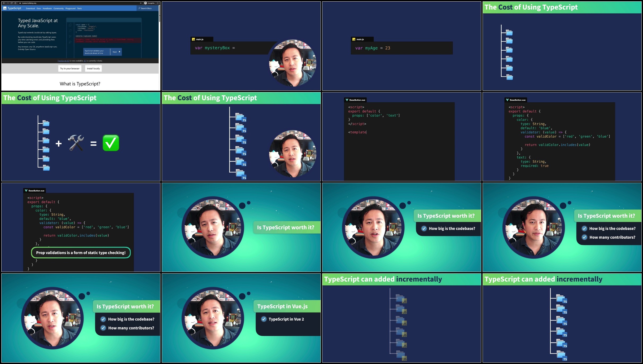Image resolution: width=643 pixels, height=364 pixels.
Task: Select the folders plus tools equals check frame
Action: pos(81,137)
